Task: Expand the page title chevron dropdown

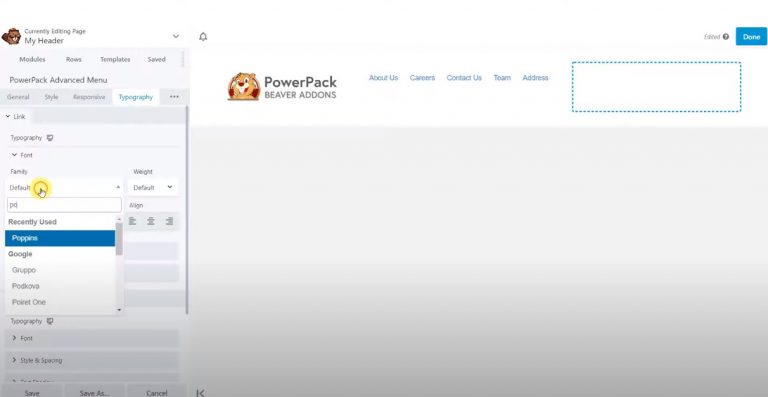Action: pos(176,36)
